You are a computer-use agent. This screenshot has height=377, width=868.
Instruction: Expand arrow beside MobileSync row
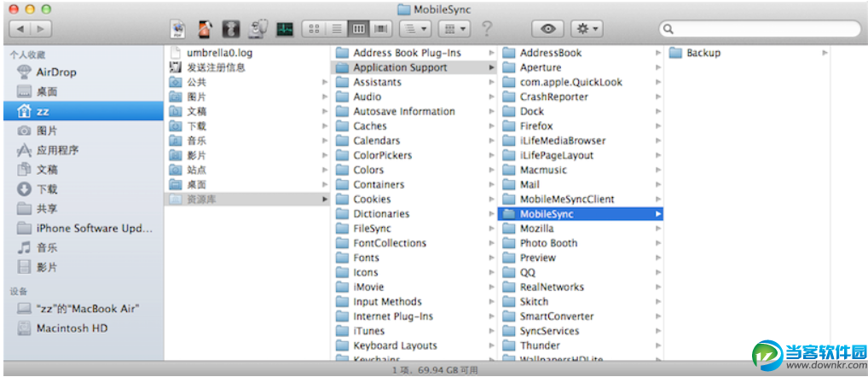[658, 214]
